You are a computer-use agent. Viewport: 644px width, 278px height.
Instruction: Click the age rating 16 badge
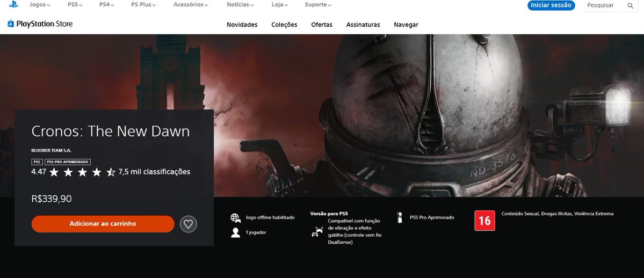tap(484, 221)
